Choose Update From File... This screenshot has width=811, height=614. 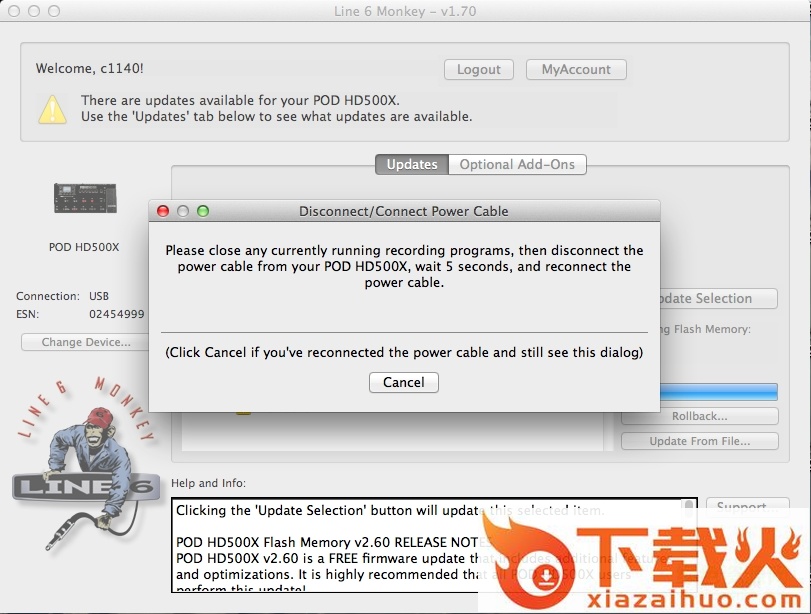[699, 441]
